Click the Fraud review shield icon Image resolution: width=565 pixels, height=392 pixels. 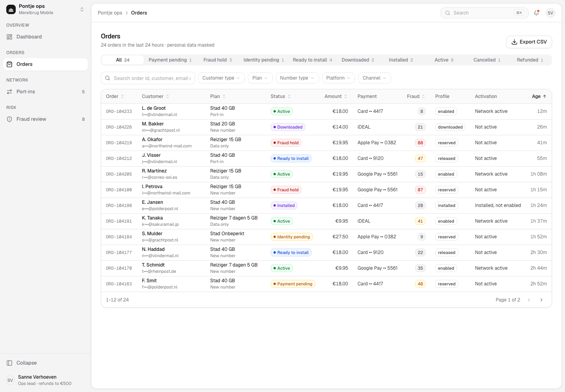(9, 119)
